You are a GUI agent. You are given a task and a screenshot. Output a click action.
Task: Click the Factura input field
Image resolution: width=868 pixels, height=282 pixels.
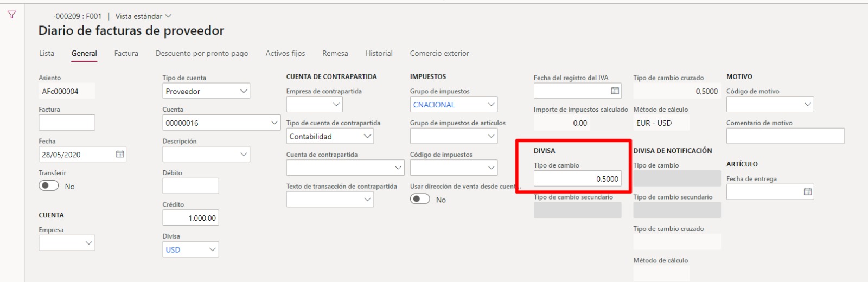coord(67,123)
